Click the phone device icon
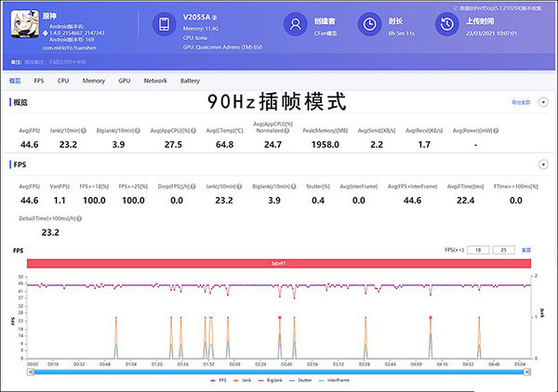Screen dimensions: 558x392 click(x=163, y=25)
